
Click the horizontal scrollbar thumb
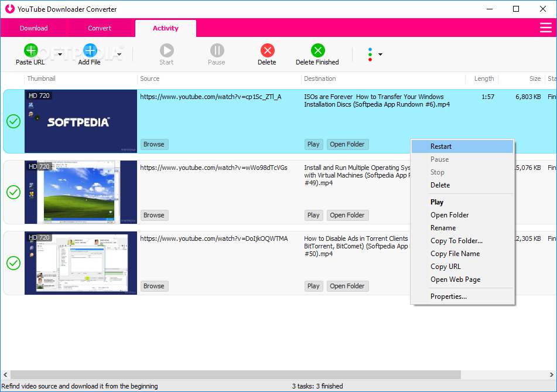click(x=236, y=374)
